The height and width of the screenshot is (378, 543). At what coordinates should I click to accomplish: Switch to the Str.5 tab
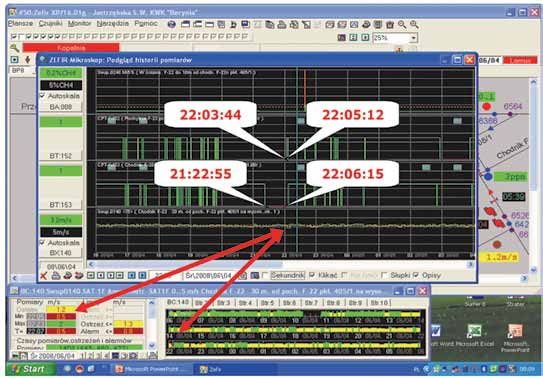(x=267, y=303)
